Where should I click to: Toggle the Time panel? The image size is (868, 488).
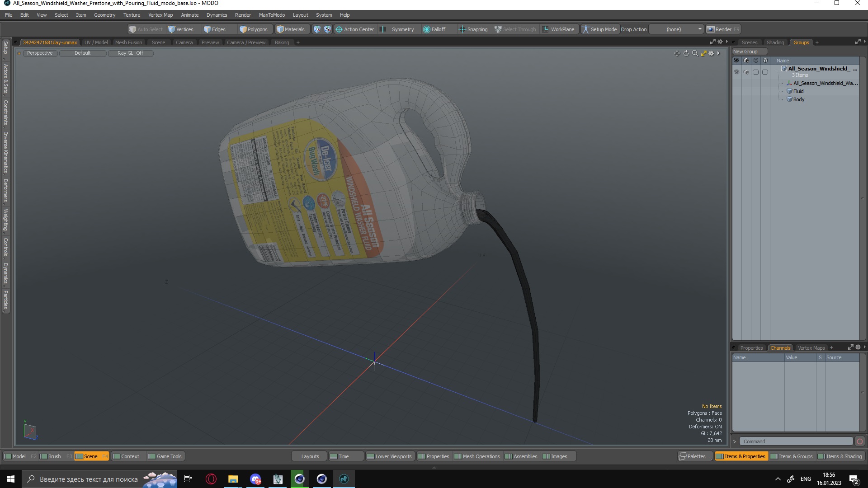345,456
